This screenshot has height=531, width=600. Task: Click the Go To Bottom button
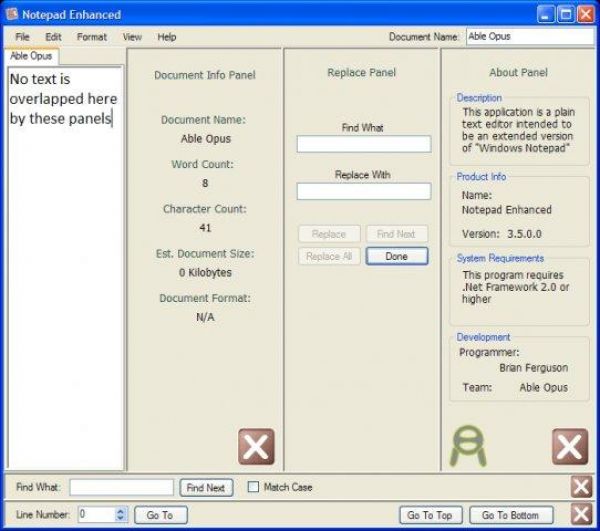(511, 515)
